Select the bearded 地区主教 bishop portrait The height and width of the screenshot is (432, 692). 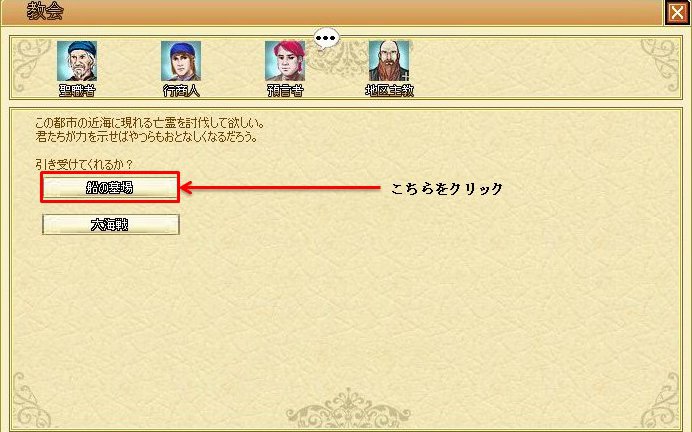(389, 61)
